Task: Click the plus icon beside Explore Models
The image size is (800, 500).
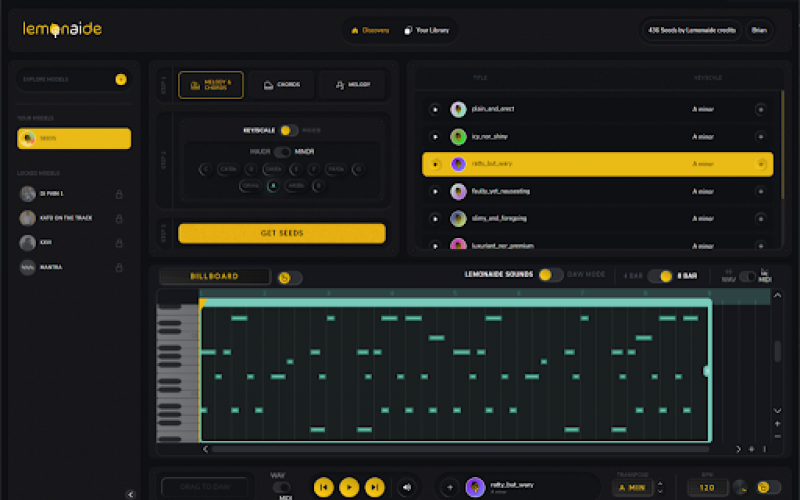Action: click(x=121, y=79)
